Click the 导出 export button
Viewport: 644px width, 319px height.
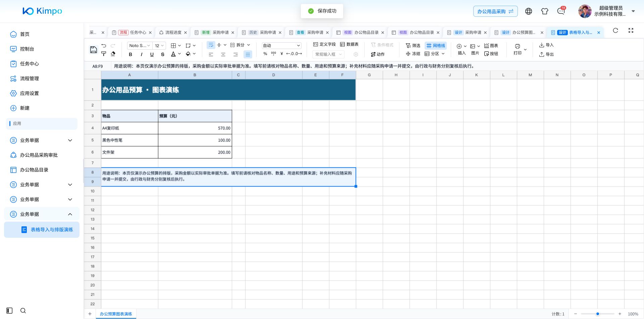(x=546, y=54)
